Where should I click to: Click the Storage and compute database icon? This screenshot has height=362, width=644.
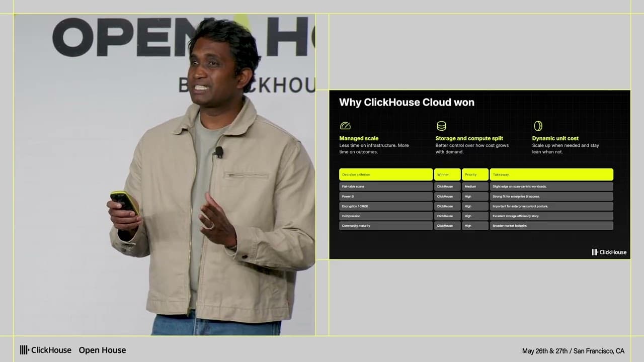click(441, 126)
